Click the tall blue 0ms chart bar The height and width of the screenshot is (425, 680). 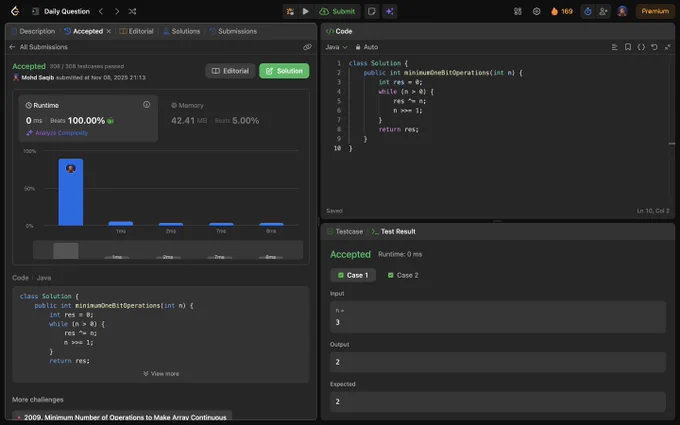70,192
